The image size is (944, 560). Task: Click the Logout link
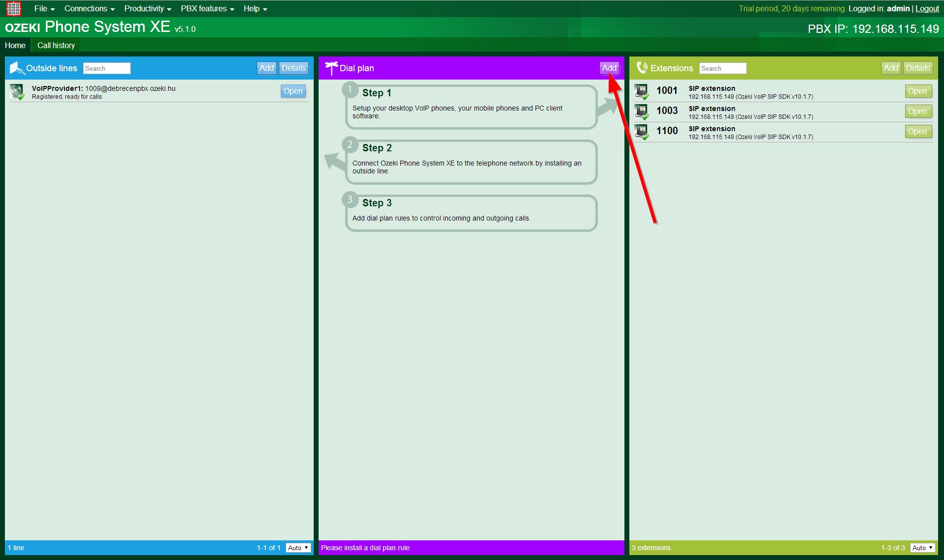pyautogui.click(x=927, y=8)
